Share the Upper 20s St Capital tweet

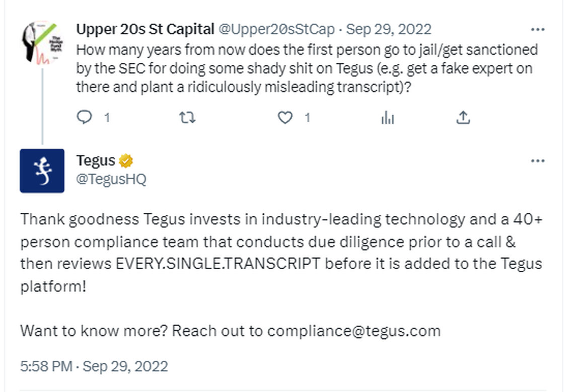pyautogui.click(x=463, y=118)
